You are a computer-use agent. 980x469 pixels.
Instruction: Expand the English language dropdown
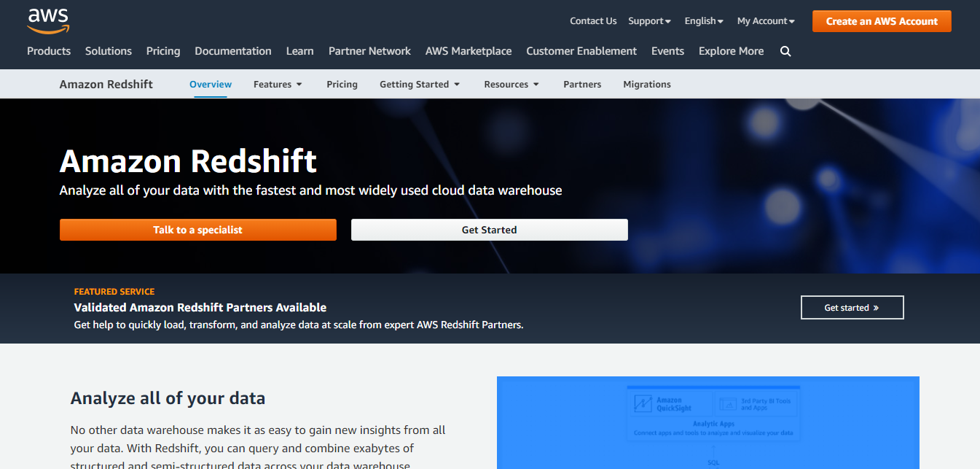pos(704,21)
